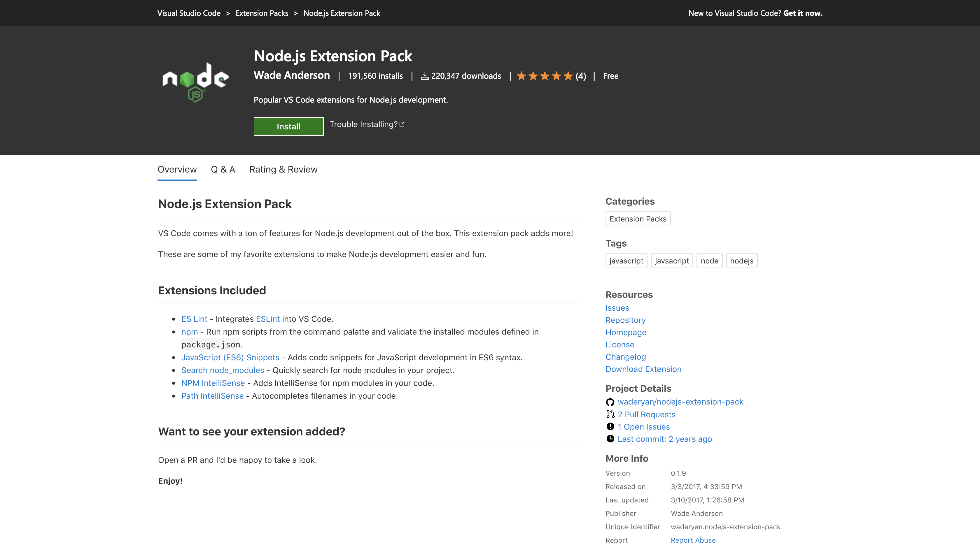Select the node tag
Image resolution: width=980 pixels, height=545 pixels.
tap(710, 261)
